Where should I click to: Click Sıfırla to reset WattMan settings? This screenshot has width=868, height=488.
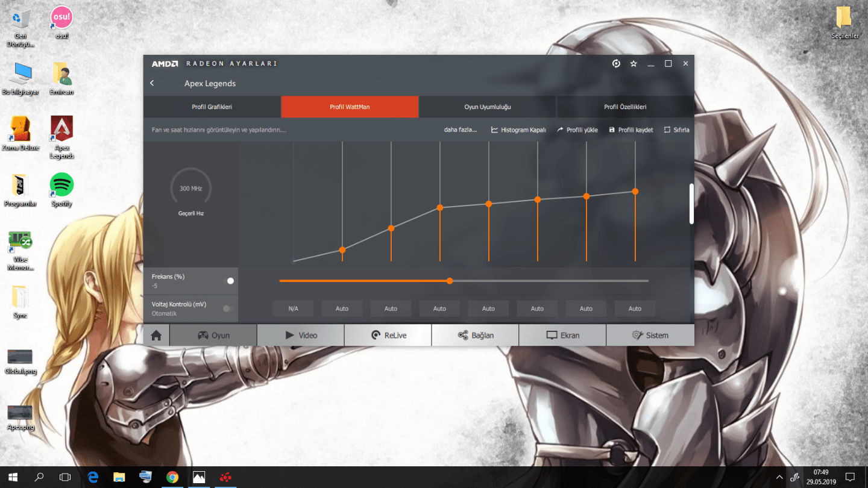676,130
